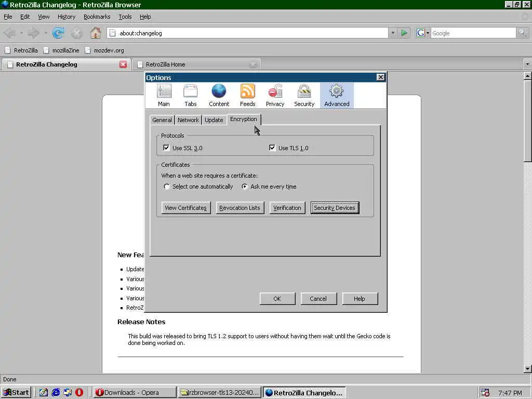The height and width of the screenshot is (399, 532).
Task: Close the Options dialog
Action: (x=381, y=77)
